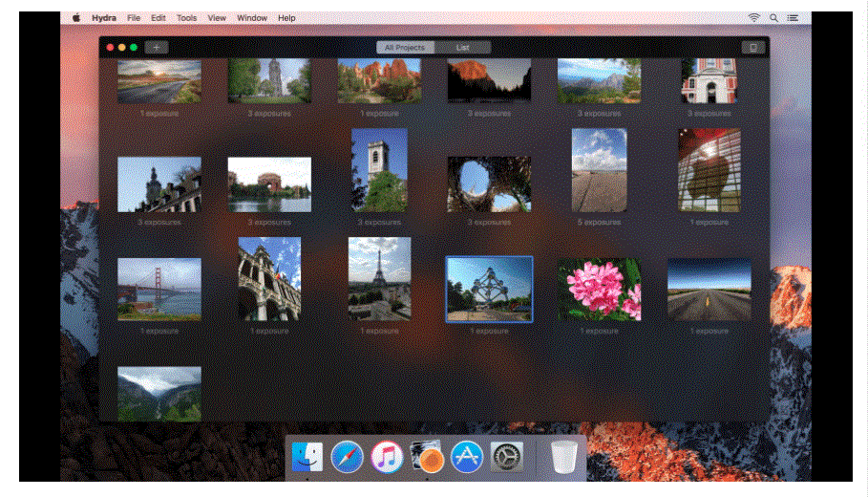Select the Golden Gate Bridge thumbnail
This screenshot has height=497, width=868.
(x=159, y=290)
